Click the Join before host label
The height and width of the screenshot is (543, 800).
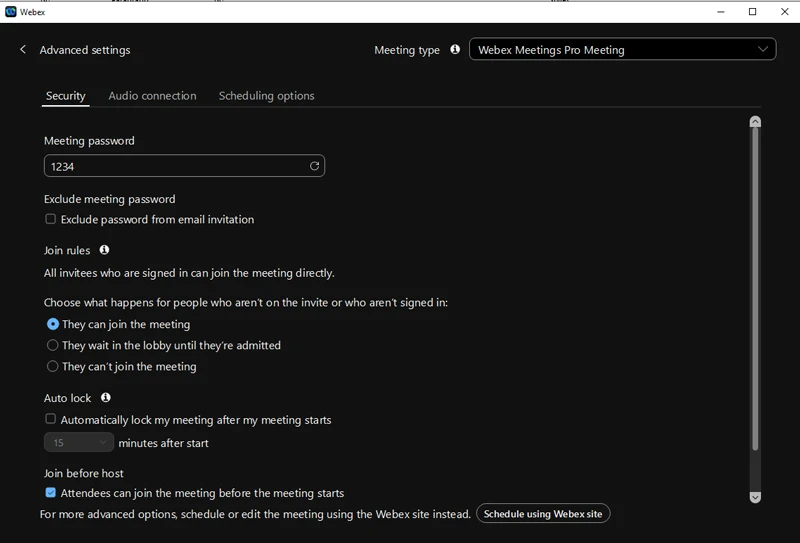coord(84,473)
